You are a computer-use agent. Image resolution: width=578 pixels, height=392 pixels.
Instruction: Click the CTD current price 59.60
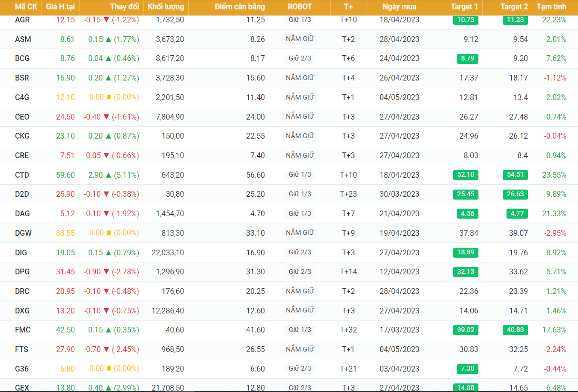coord(65,175)
